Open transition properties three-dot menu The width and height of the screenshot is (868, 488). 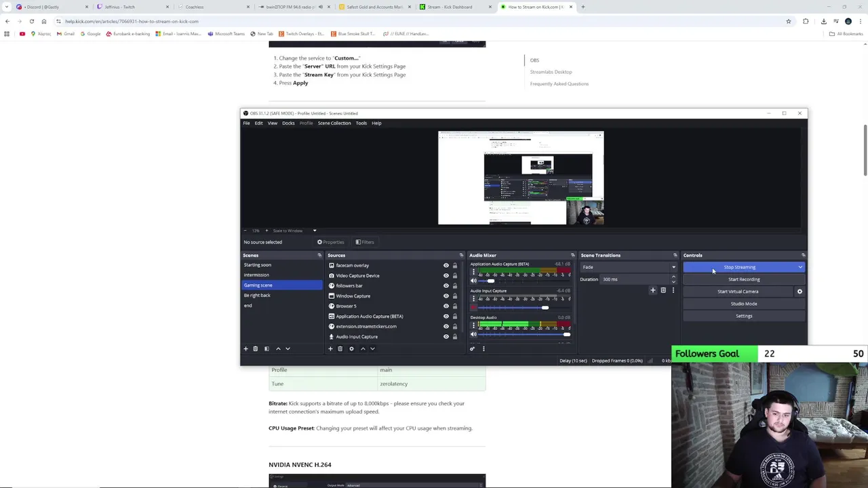673,290
